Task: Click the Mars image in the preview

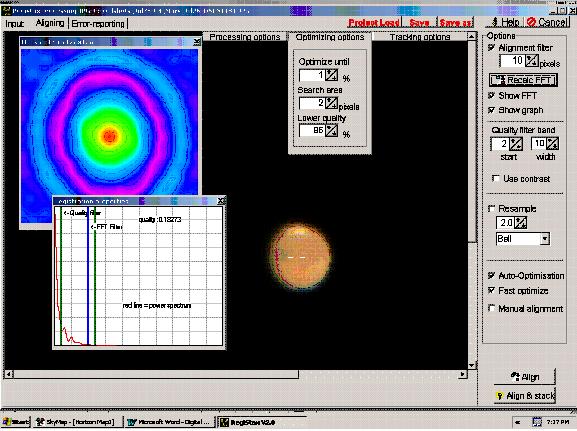Action: click(x=300, y=257)
